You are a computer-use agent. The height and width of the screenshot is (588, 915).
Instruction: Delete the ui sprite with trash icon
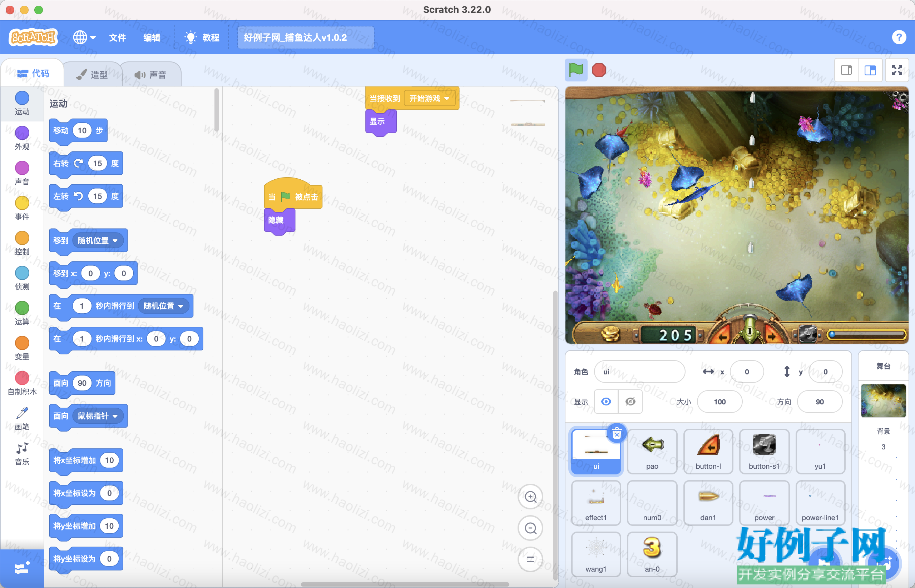pos(617,433)
